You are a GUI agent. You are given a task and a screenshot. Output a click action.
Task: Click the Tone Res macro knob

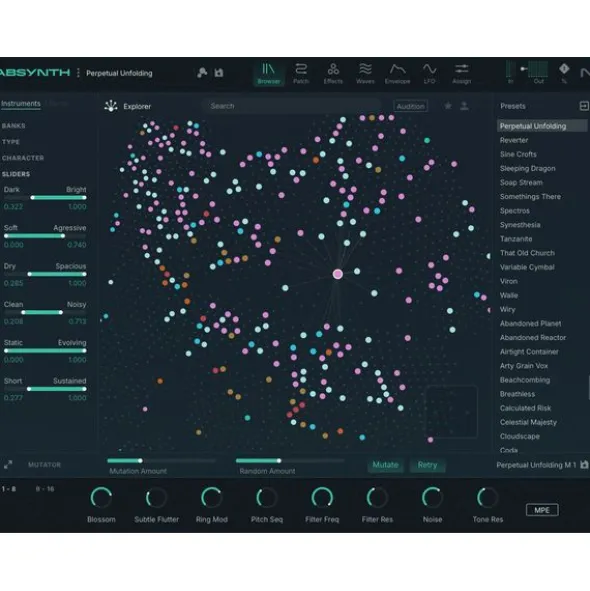click(x=487, y=498)
